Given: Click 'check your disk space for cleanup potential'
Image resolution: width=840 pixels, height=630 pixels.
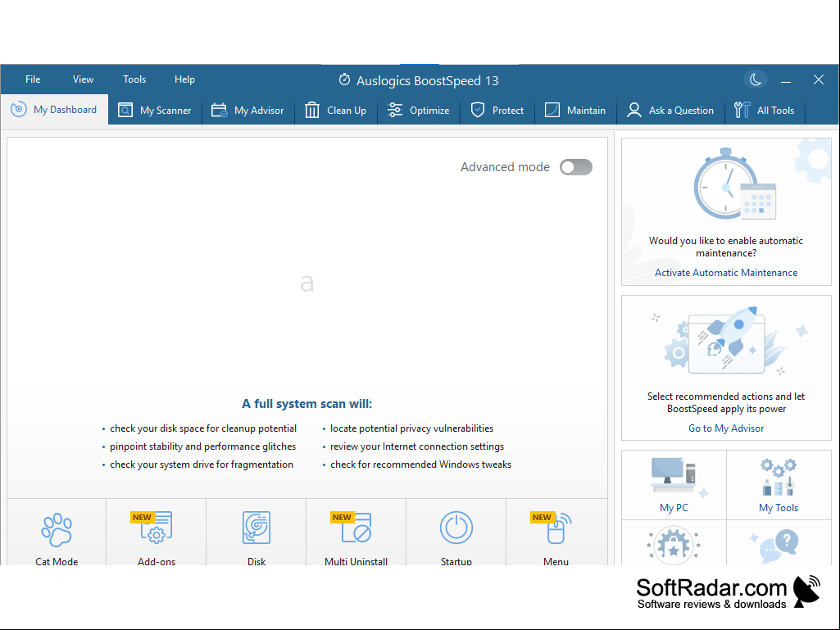Looking at the screenshot, I should coord(203,428).
